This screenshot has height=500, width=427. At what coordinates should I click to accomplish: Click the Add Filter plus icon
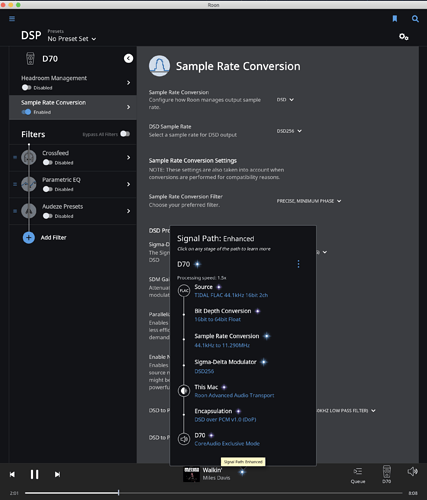coord(29,238)
